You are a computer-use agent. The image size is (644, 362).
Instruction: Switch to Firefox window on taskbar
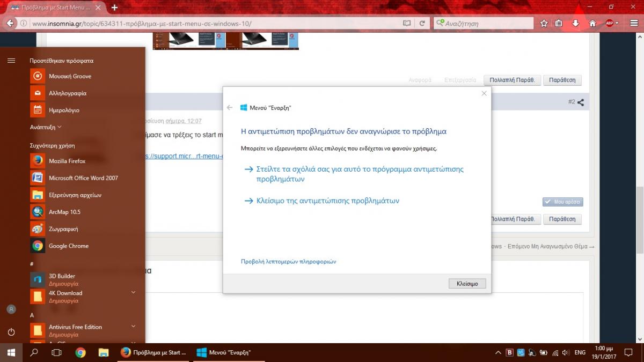click(x=154, y=352)
